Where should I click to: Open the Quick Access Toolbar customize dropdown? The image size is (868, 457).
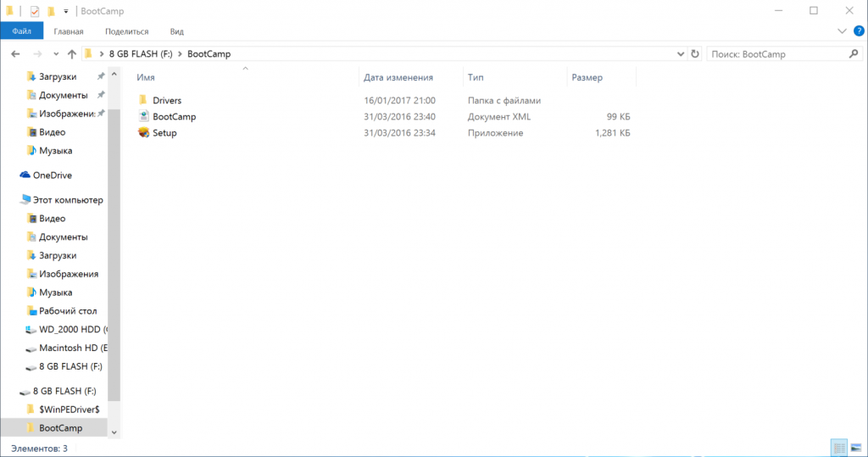[x=66, y=11]
